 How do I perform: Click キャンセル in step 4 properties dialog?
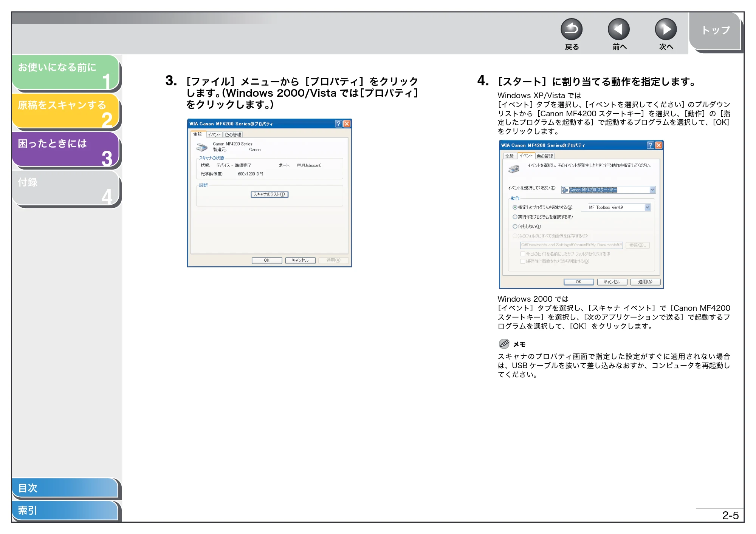612,282
